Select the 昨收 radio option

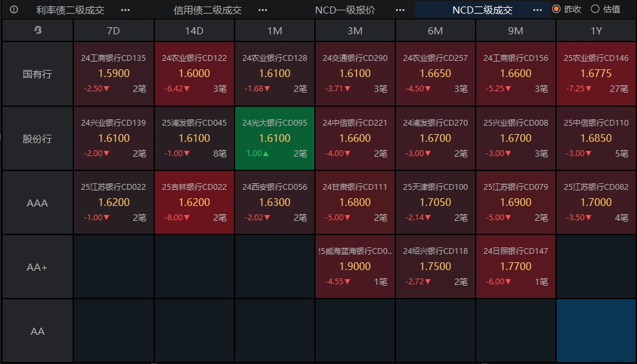coord(567,9)
